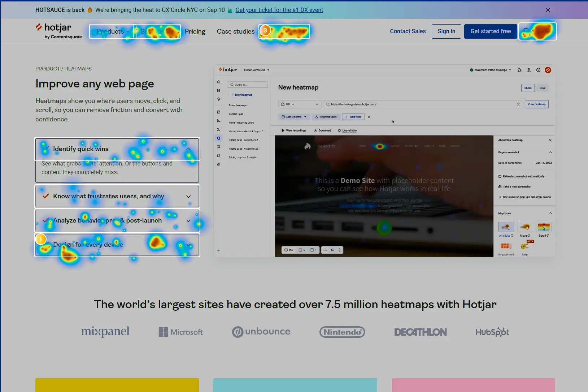Viewport: 588px width, 392px height.
Task: Click the Nintendo logo
Action: coord(342,332)
